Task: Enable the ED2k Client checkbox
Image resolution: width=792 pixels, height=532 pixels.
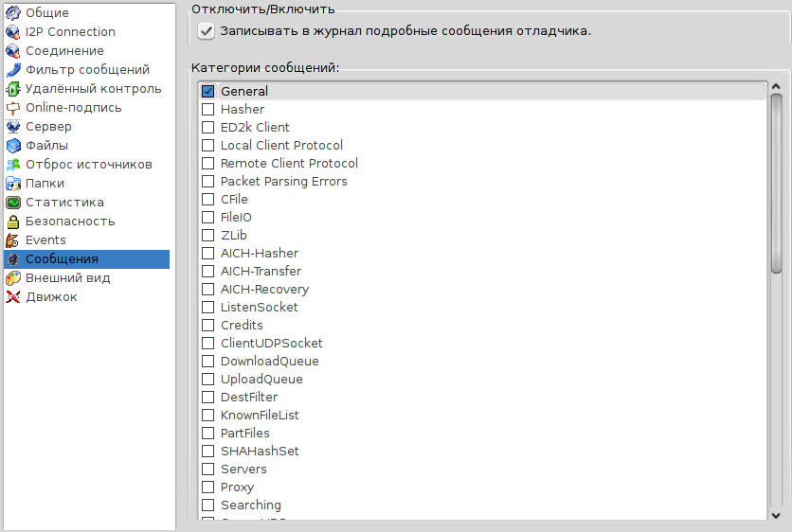Action: point(207,127)
